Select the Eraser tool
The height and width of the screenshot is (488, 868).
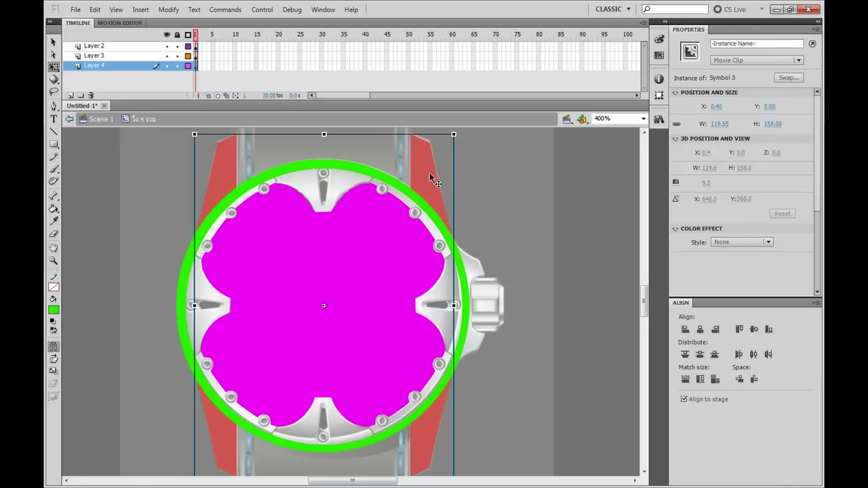[x=54, y=234]
